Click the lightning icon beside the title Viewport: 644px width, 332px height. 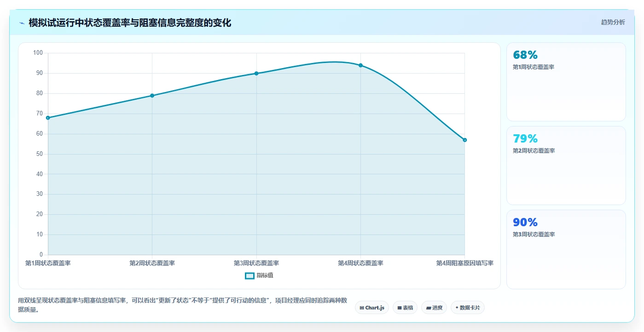(22, 23)
